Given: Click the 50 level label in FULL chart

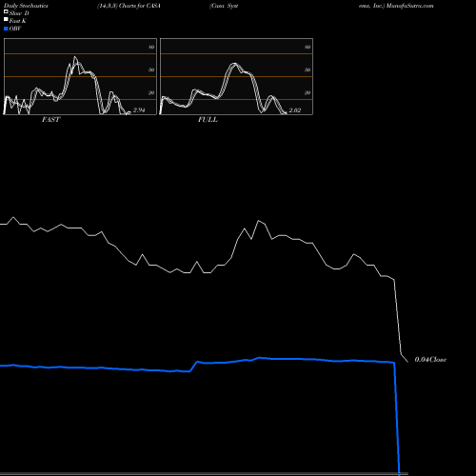Looking at the screenshot, I should point(307,69).
